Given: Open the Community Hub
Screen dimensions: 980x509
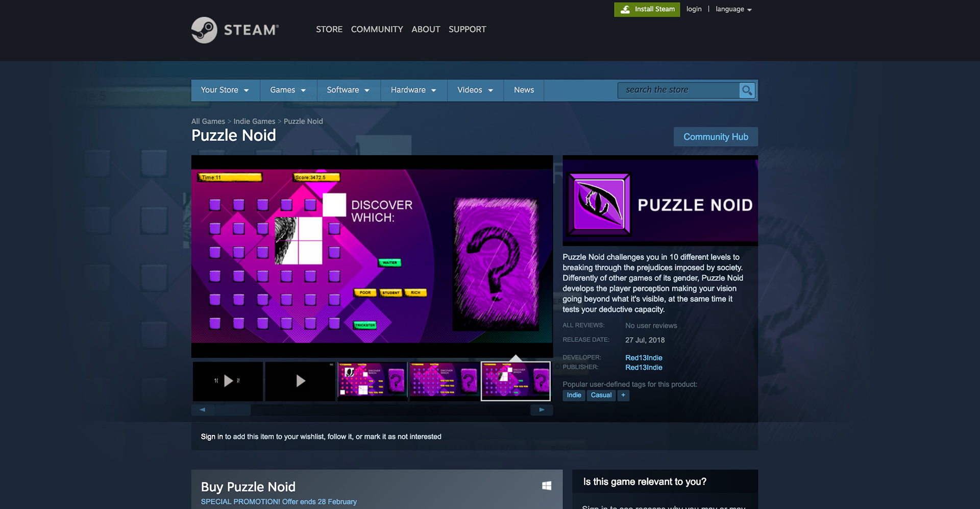Looking at the screenshot, I should point(716,137).
